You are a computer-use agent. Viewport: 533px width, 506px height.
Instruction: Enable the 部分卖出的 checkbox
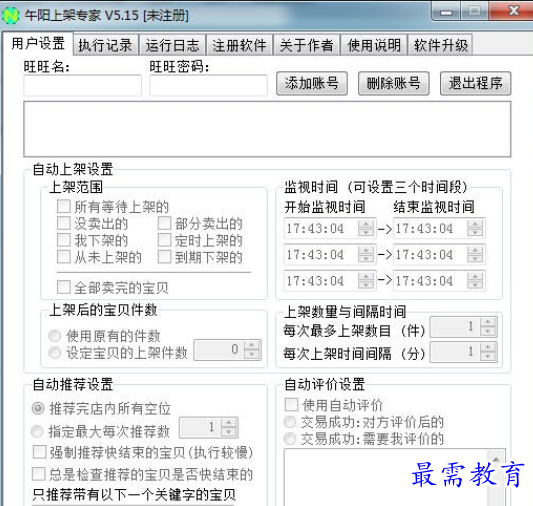click(x=165, y=223)
